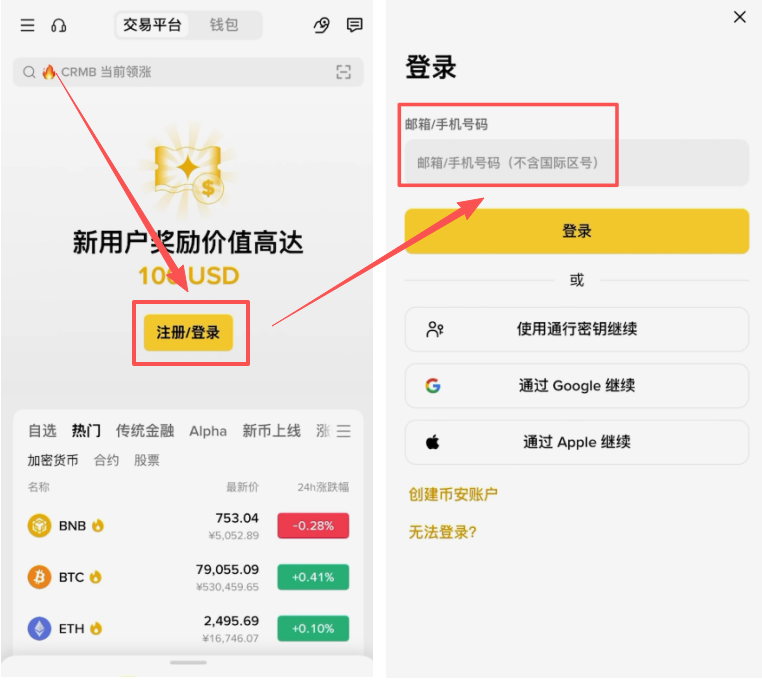This screenshot has height=680, width=762.
Task: Focus the 邮箱/手机号码 input field
Action: 577,163
